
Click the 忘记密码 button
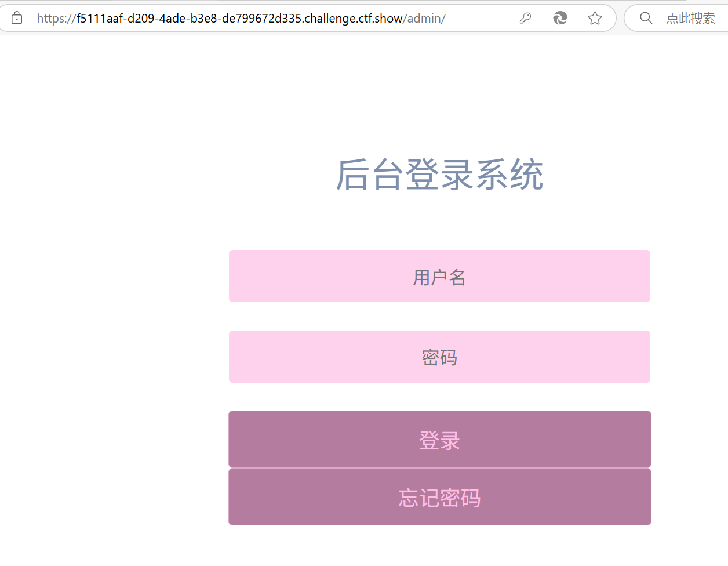coord(440,497)
